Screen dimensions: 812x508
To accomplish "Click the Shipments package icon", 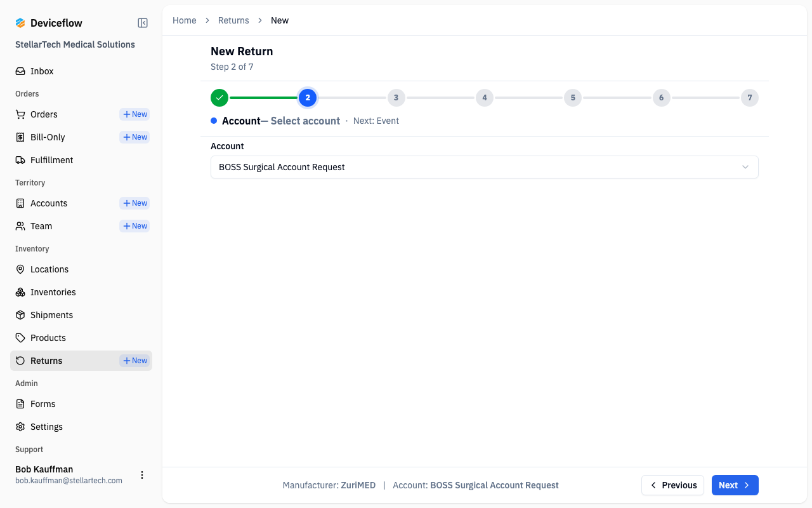I will tap(20, 315).
